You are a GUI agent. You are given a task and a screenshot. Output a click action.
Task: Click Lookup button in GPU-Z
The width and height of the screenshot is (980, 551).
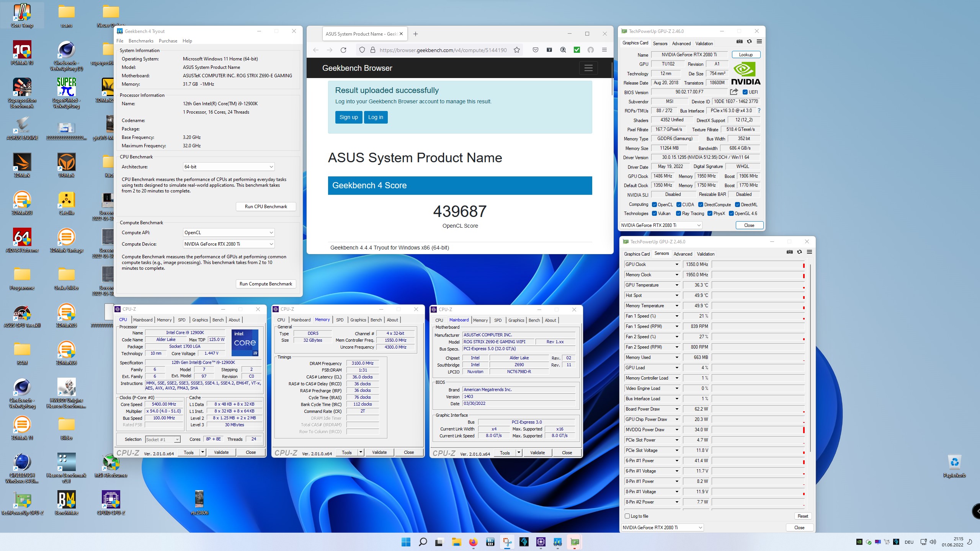click(x=746, y=55)
